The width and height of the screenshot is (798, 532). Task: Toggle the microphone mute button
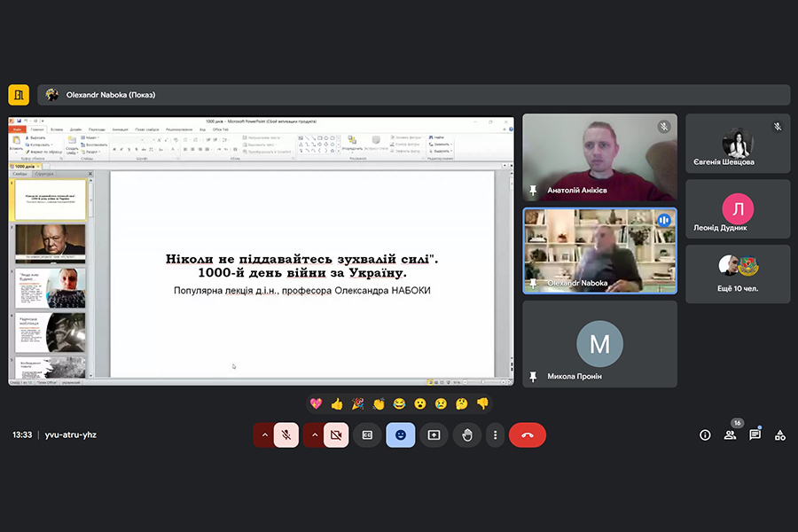point(286,435)
